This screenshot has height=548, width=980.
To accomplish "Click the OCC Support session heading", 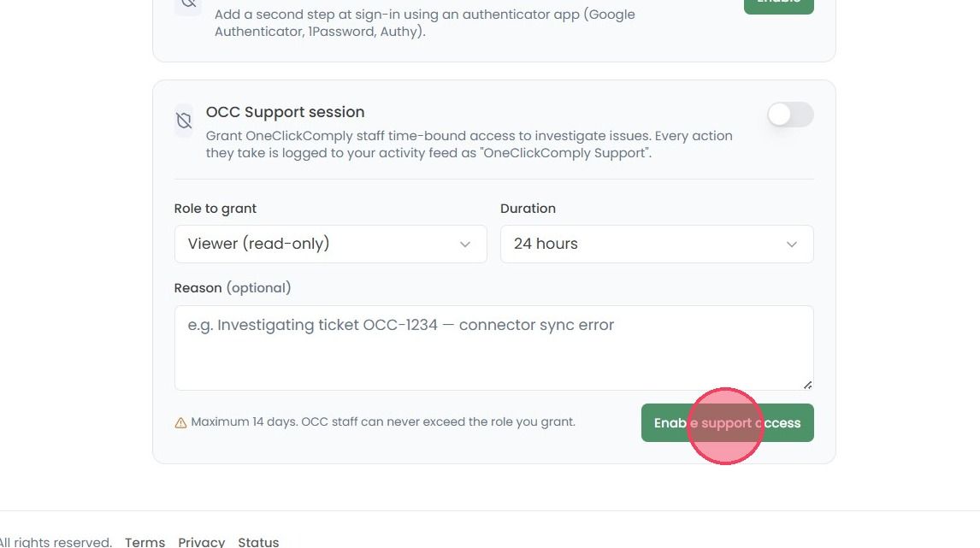I will point(285,112).
